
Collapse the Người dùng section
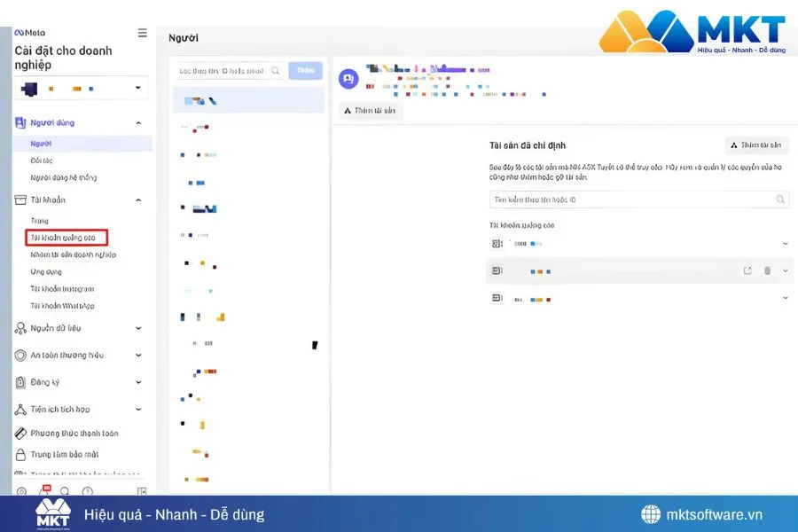(138, 123)
